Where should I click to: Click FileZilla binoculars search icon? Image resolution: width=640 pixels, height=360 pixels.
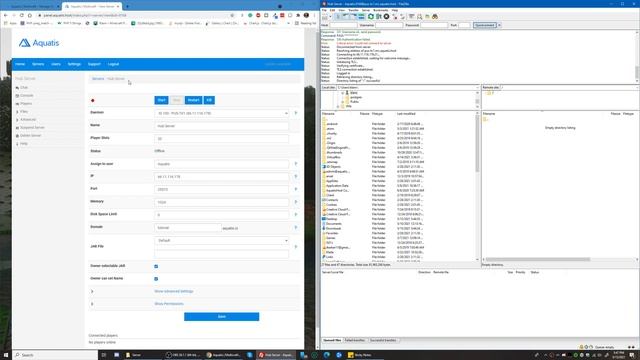point(435,17)
